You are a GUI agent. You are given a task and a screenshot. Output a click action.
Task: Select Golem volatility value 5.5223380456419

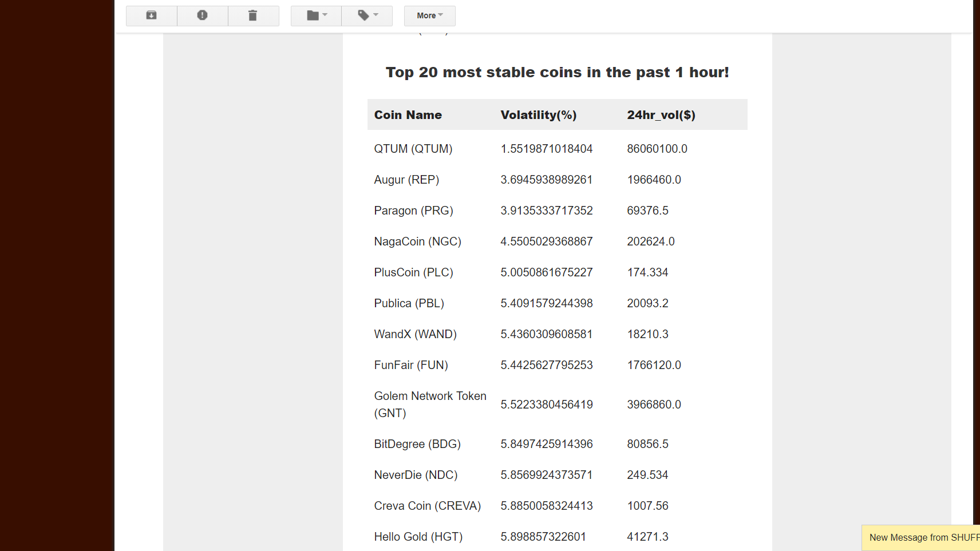[x=547, y=405]
